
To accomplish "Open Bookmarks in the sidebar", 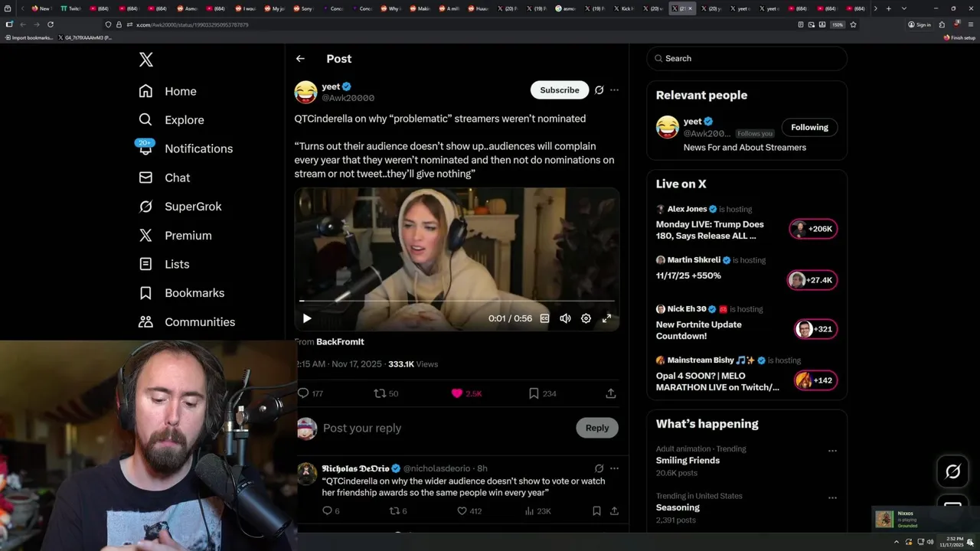I will click(181, 293).
